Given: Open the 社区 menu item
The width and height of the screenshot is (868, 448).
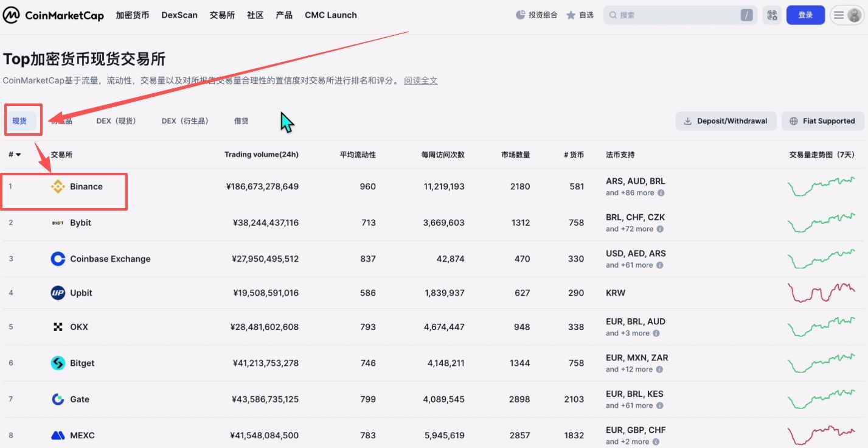Looking at the screenshot, I should [255, 15].
